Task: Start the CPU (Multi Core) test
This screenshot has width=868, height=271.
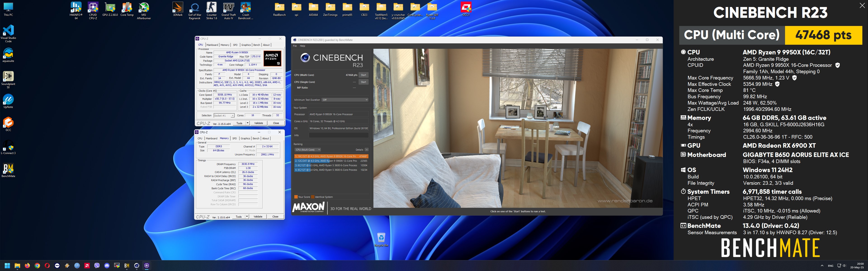Action: click(x=363, y=75)
